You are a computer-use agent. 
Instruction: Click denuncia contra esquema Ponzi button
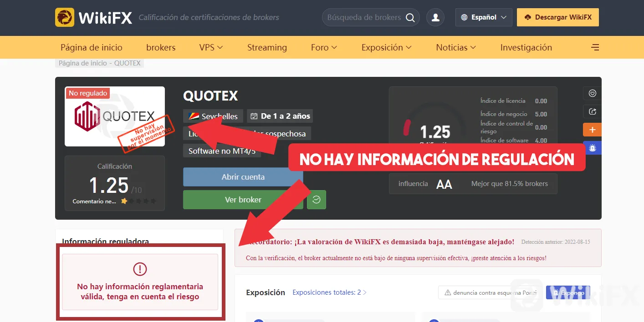coord(490,292)
